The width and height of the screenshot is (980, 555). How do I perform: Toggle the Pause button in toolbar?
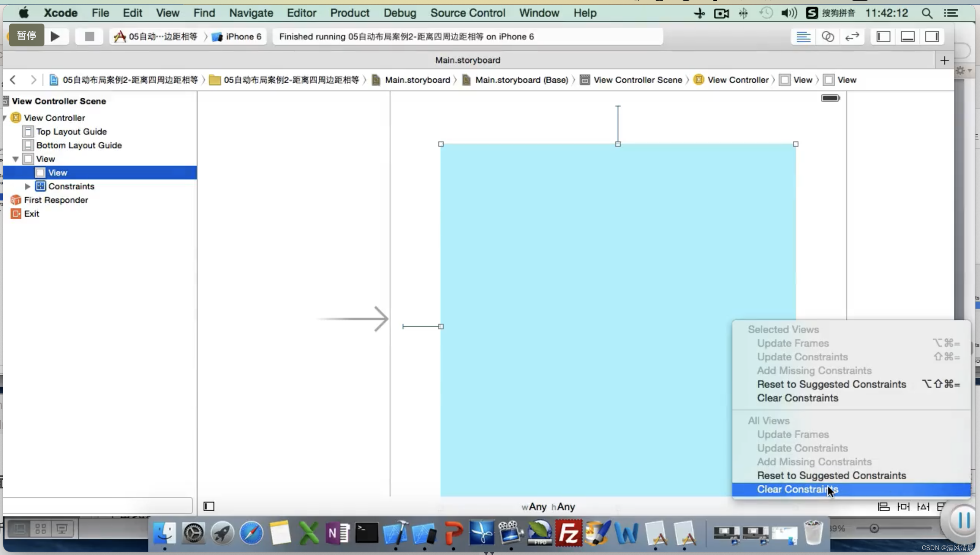pyautogui.click(x=26, y=36)
